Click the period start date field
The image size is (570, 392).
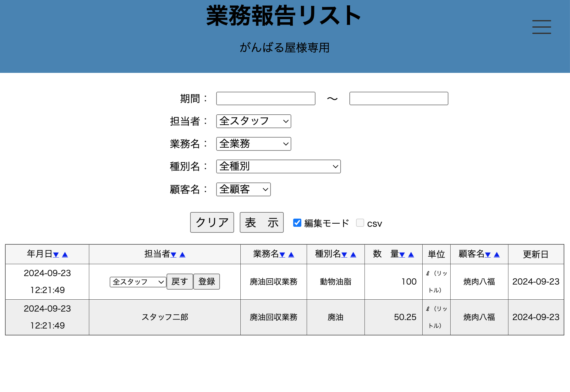[266, 99]
